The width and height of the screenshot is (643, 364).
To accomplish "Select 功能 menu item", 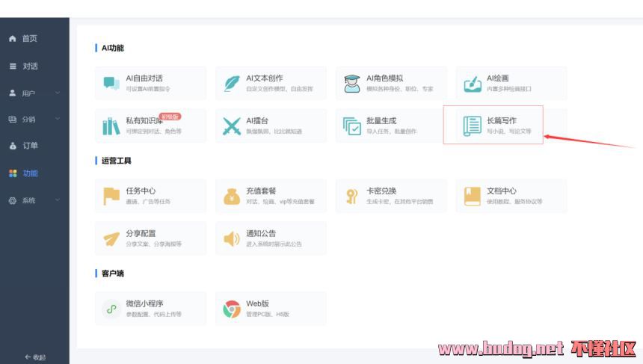I will click(31, 173).
